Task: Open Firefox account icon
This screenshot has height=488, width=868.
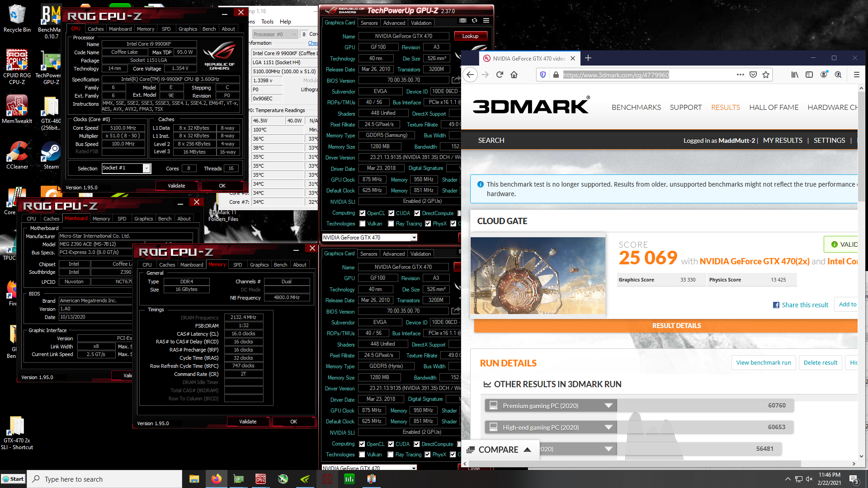Action: point(824,75)
